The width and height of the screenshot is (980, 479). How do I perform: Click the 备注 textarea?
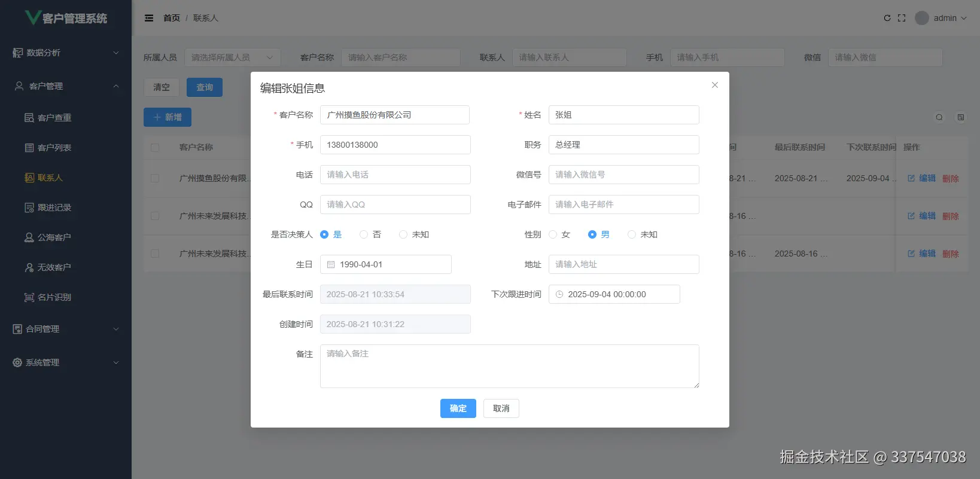[x=510, y=366]
